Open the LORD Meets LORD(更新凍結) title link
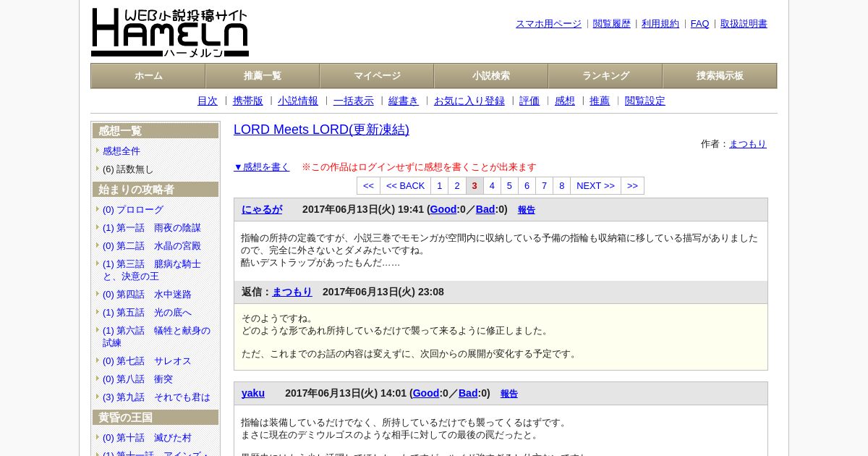Image resolution: width=868 pixels, height=456 pixels. coord(321,130)
